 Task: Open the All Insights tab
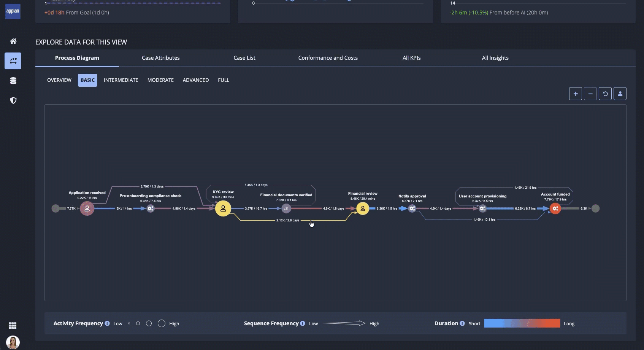[x=495, y=58]
